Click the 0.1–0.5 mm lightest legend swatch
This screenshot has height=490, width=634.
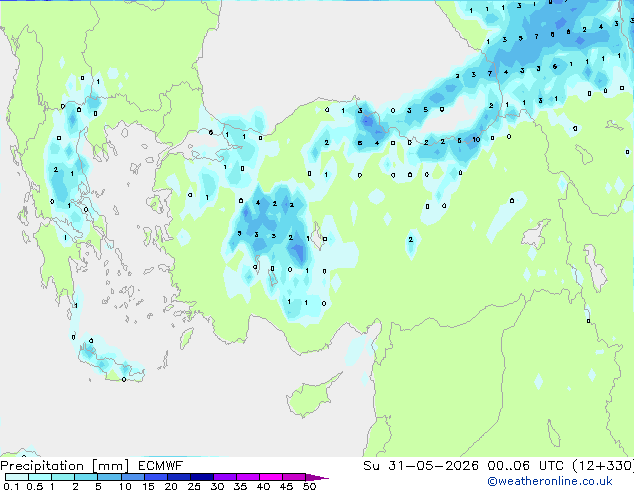coord(17,477)
